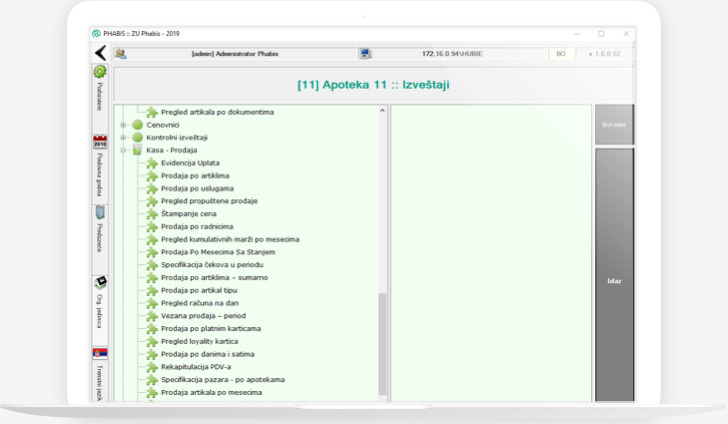Click puzzle icon for Pregled računa na dan
This screenshot has height=424, width=728.
[152, 303]
